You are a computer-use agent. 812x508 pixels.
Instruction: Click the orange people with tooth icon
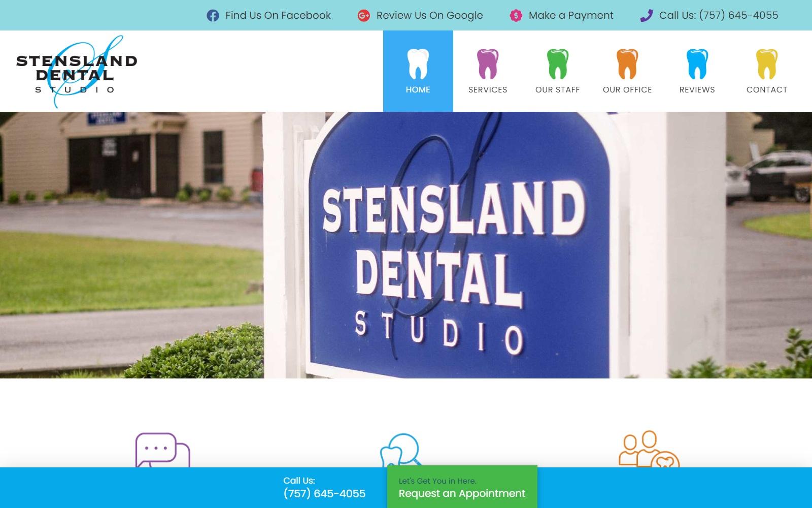coord(649,449)
